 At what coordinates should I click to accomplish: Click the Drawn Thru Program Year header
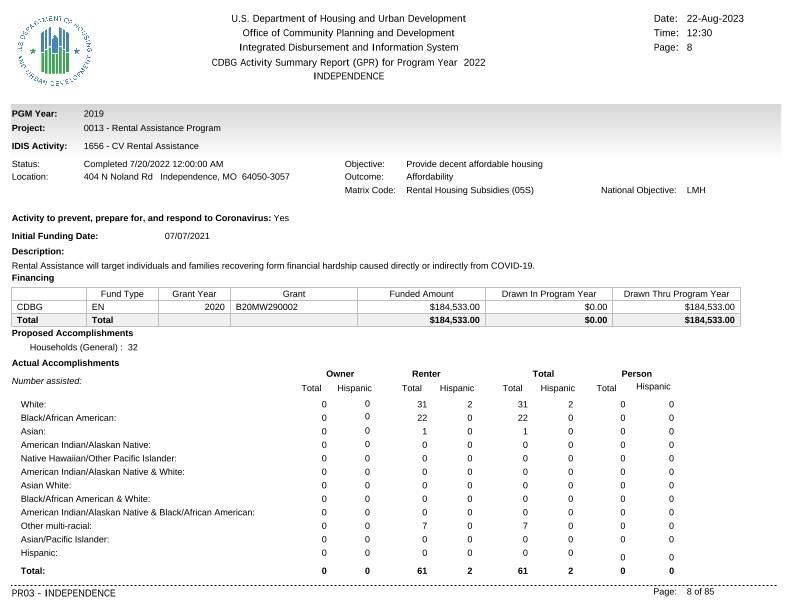click(676, 294)
